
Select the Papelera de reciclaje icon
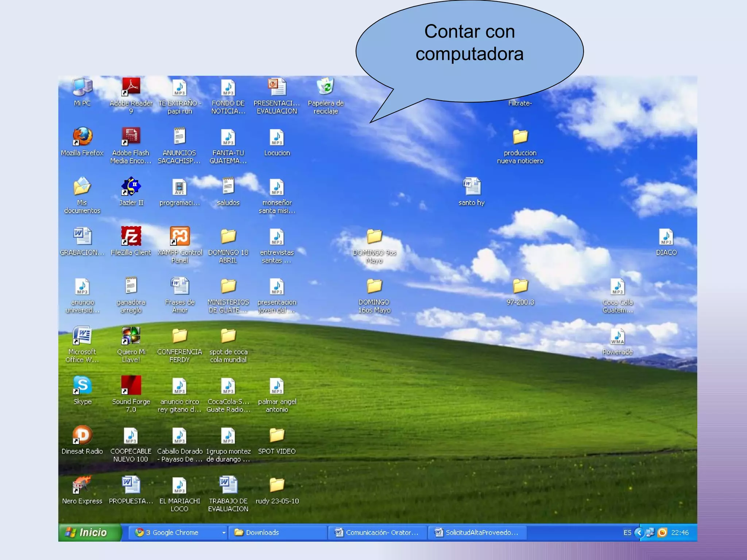[x=326, y=87]
